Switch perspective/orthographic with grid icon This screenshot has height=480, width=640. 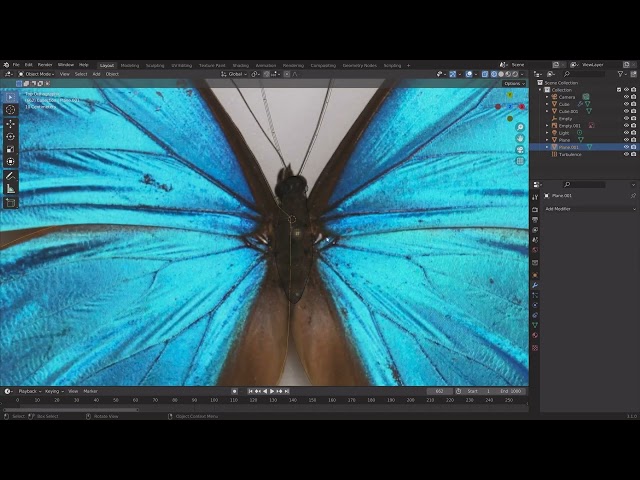click(x=520, y=161)
